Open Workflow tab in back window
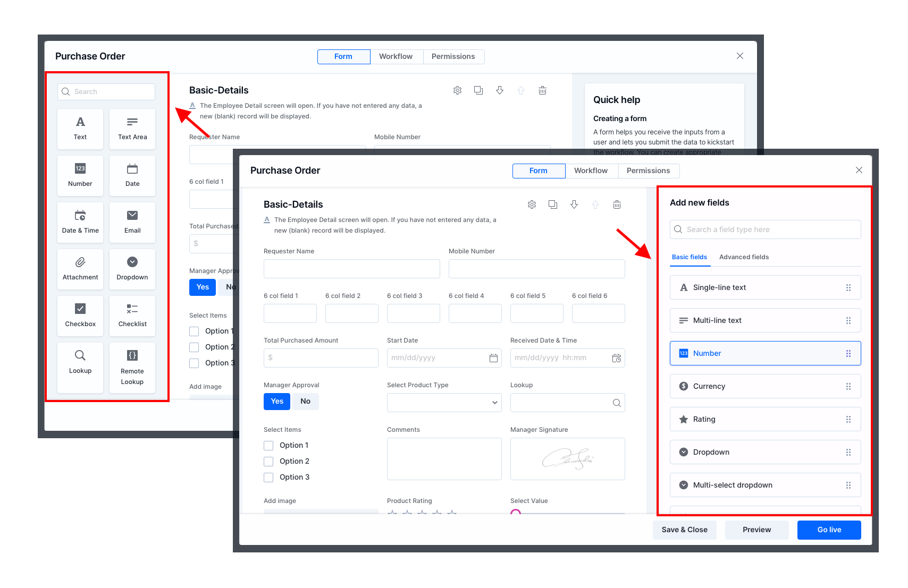This screenshot has width=908, height=588. 396,56
